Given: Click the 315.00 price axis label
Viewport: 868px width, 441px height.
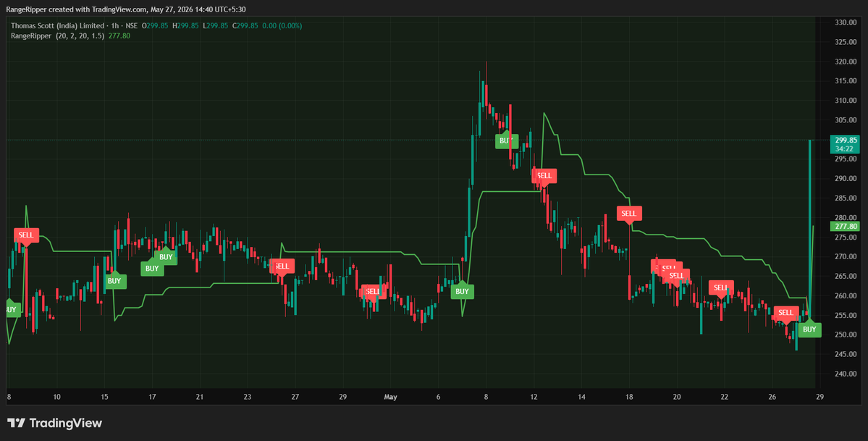Looking at the screenshot, I should point(846,81).
